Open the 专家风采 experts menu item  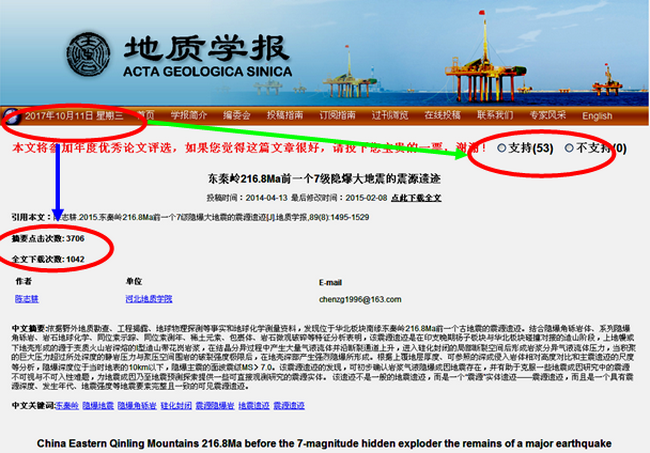548,115
